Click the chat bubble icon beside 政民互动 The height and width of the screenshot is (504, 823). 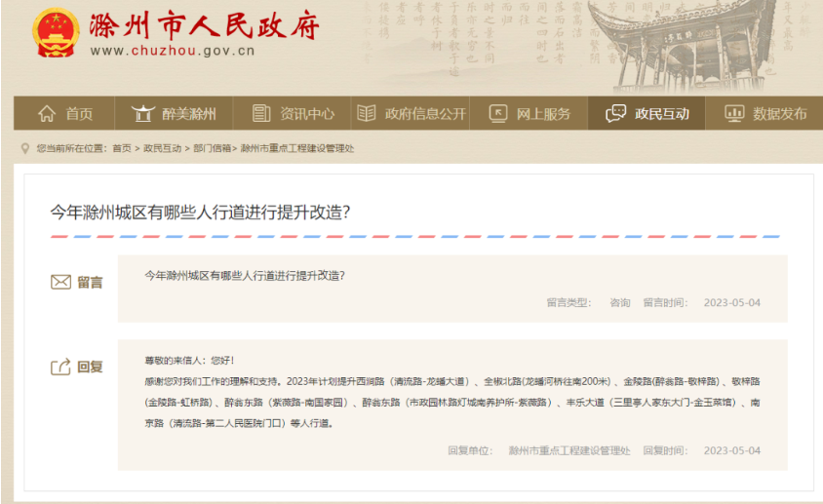tap(615, 113)
